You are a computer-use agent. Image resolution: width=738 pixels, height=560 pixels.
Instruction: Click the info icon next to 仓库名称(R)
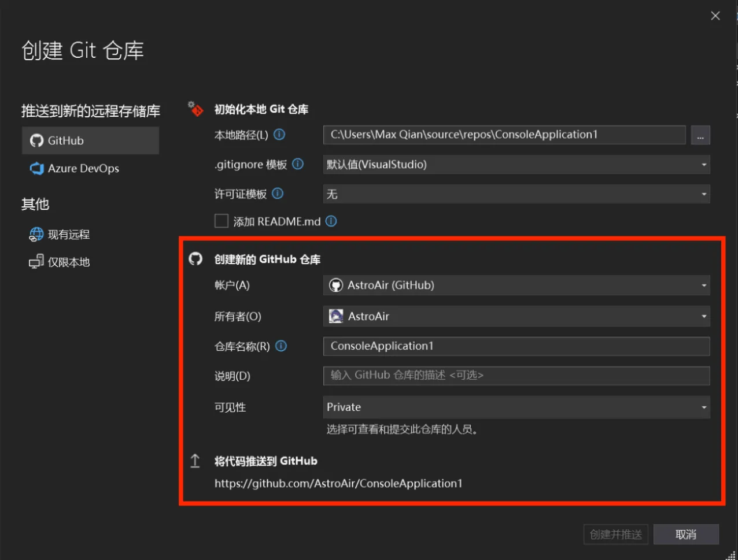(x=281, y=346)
